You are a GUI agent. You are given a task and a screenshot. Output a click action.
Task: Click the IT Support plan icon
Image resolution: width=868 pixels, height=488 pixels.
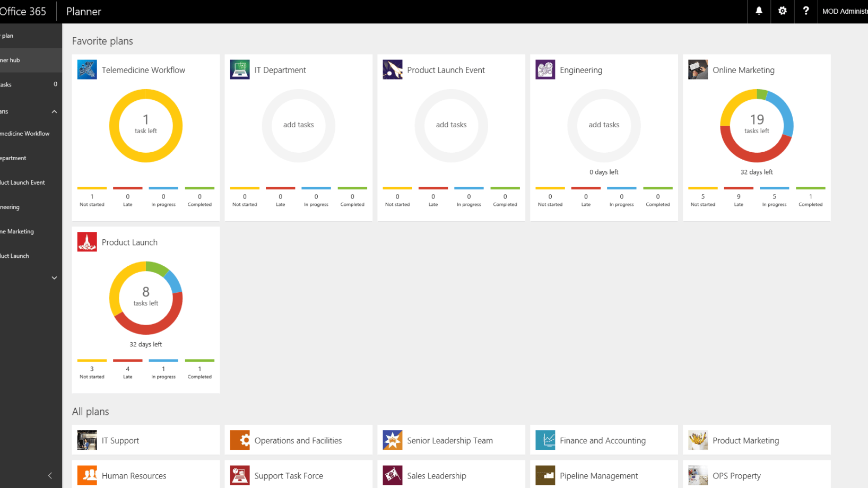87,440
